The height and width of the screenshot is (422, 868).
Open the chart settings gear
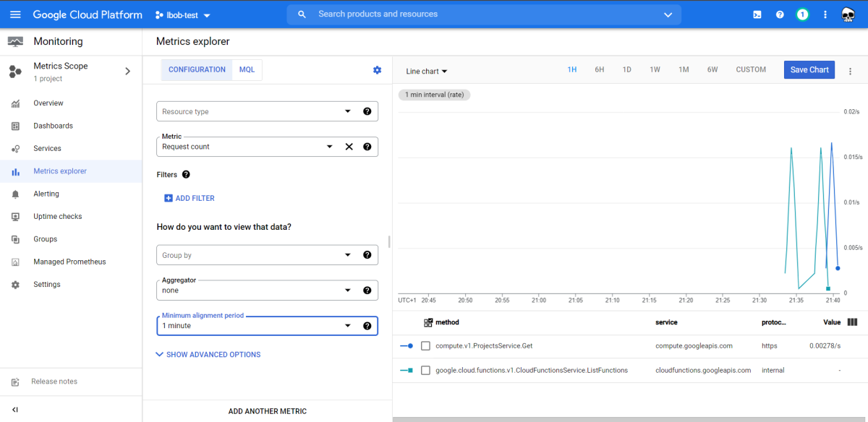pos(377,70)
